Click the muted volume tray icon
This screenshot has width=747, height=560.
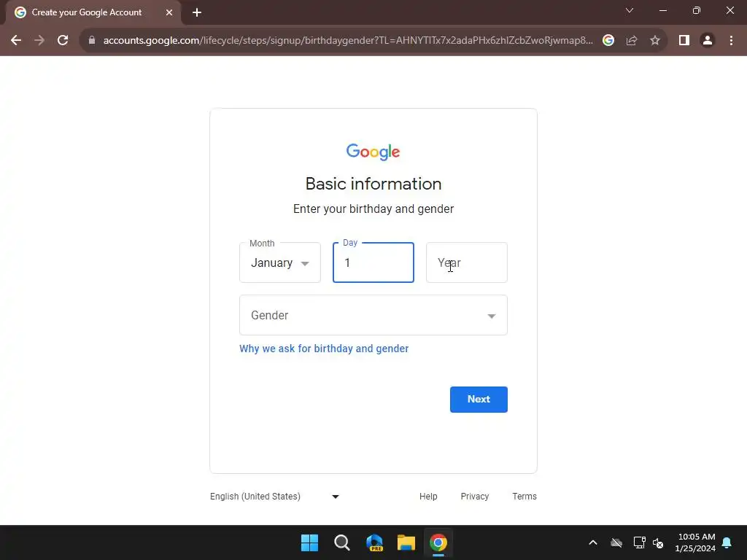pyautogui.click(x=658, y=542)
